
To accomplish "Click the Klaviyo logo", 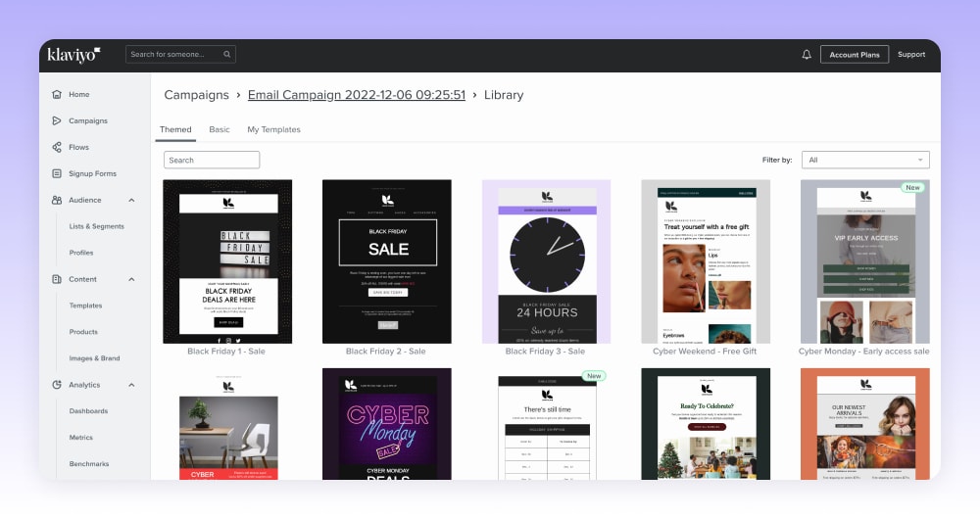I will (x=73, y=55).
